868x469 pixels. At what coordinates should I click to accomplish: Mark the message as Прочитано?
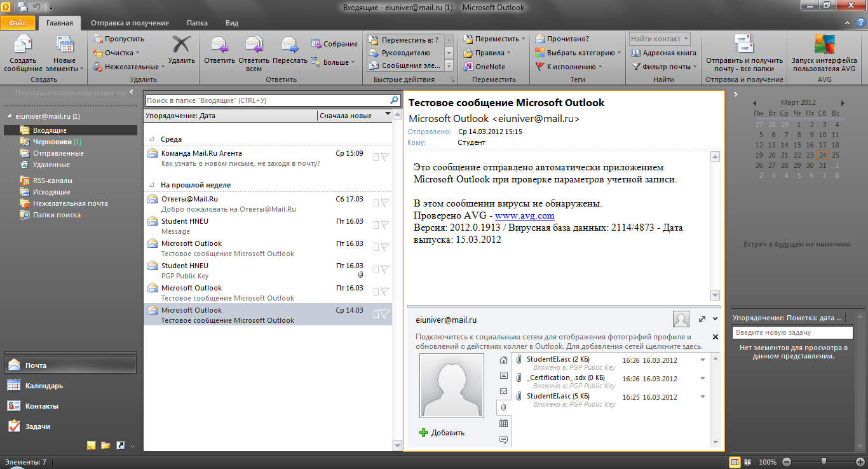562,39
